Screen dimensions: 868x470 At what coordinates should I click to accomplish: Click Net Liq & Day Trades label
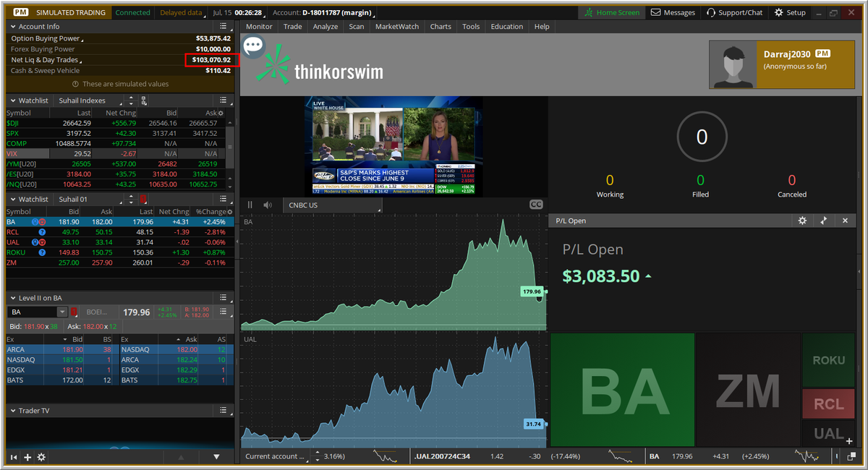(x=45, y=60)
